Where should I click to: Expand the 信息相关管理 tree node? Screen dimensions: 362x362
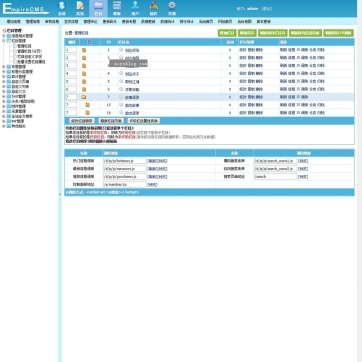click(x=4, y=36)
